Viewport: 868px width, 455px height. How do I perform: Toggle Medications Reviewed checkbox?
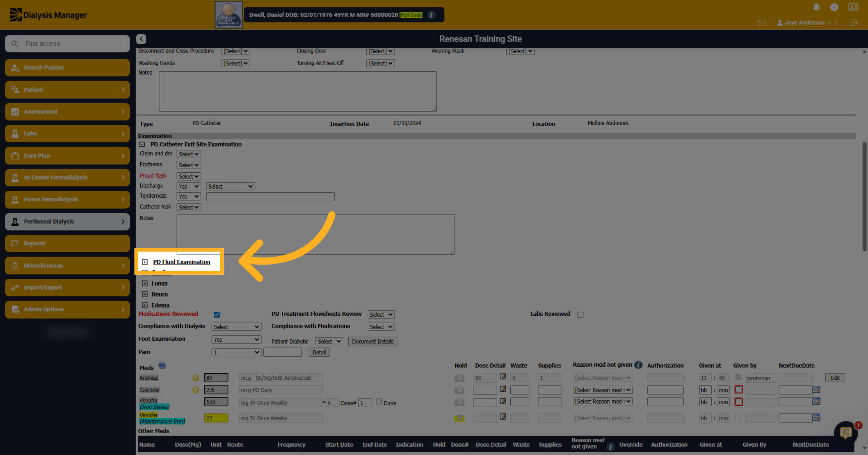point(217,315)
